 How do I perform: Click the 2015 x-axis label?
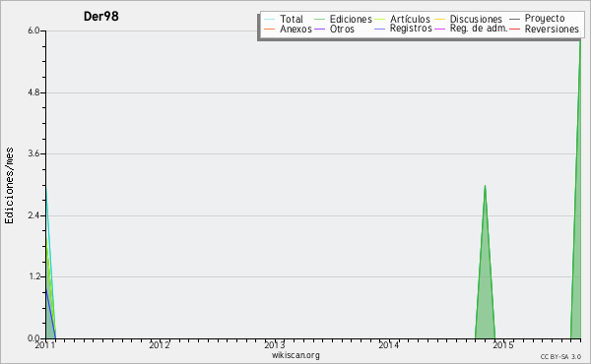point(503,344)
